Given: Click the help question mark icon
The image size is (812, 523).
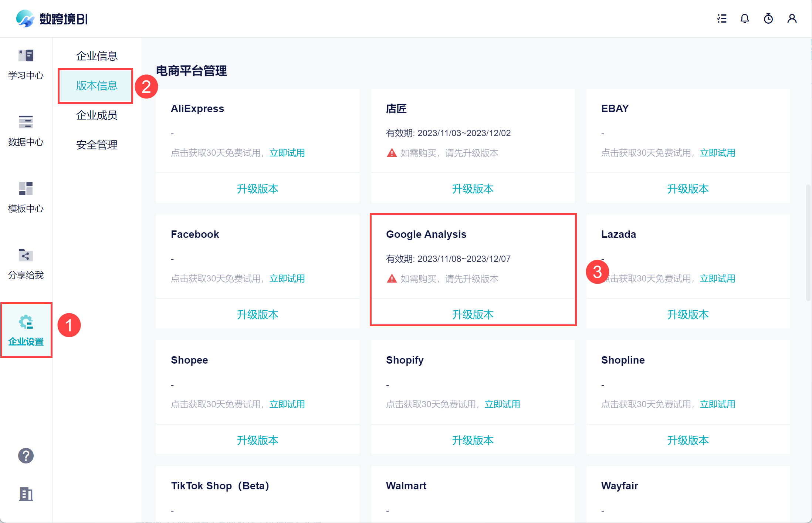Looking at the screenshot, I should (x=26, y=456).
